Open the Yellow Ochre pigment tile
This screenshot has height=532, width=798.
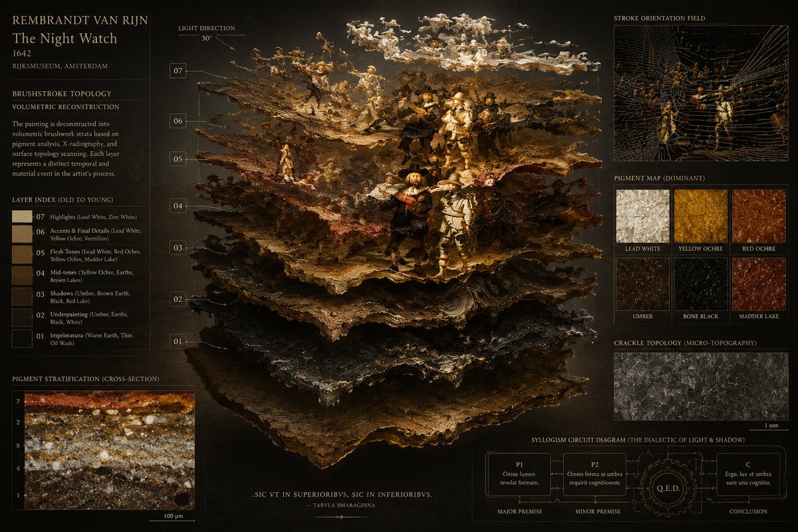point(700,216)
